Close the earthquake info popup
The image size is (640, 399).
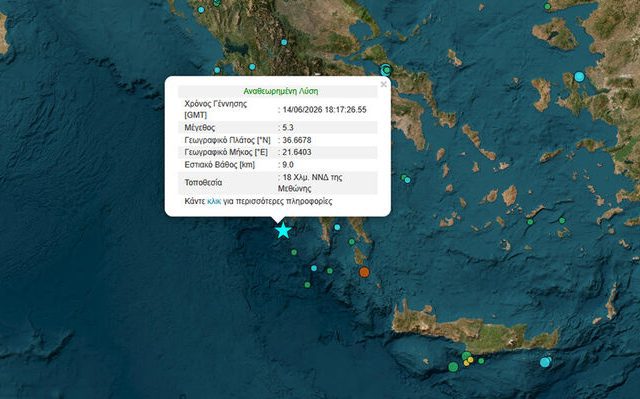tap(383, 84)
